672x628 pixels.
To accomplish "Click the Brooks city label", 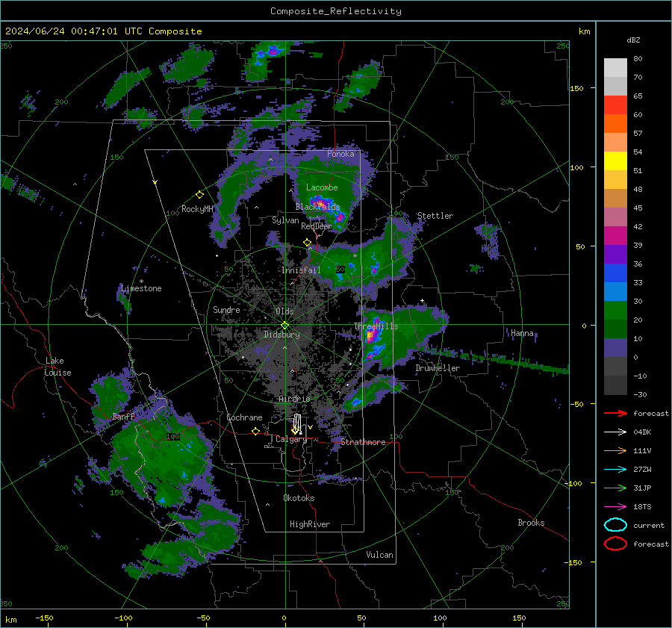I will tap(531, 523).
